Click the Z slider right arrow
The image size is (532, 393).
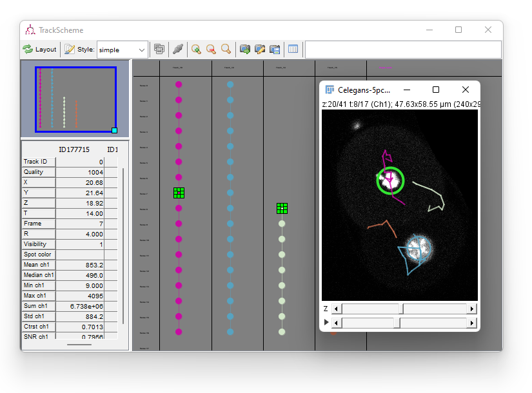(471, 309)
